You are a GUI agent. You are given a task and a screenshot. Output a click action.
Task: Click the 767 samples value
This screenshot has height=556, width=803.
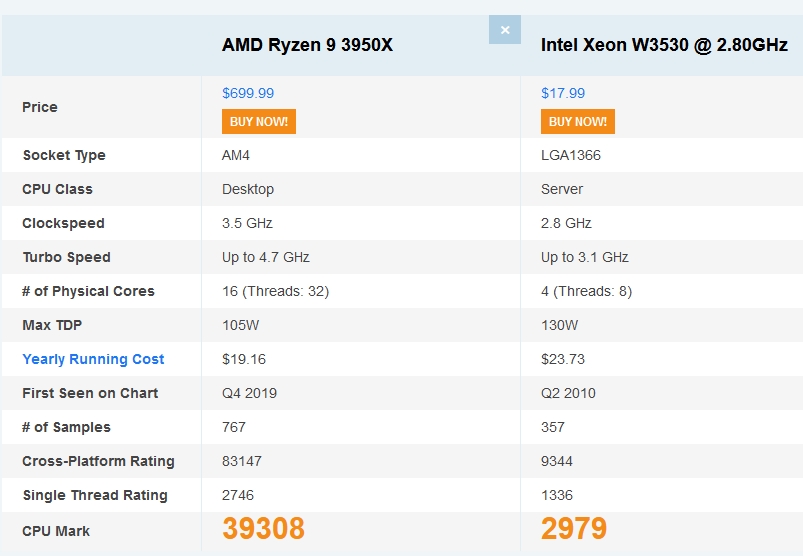coord(234,427)
